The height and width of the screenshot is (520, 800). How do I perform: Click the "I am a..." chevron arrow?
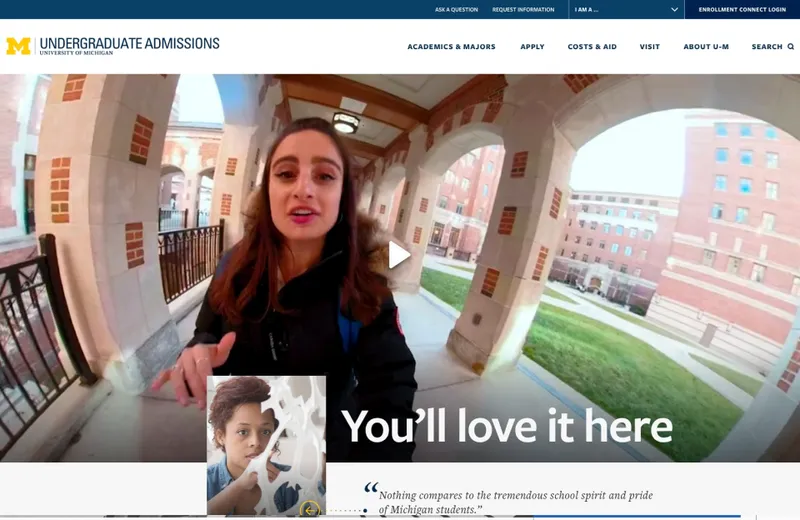[x=674, y=10]
